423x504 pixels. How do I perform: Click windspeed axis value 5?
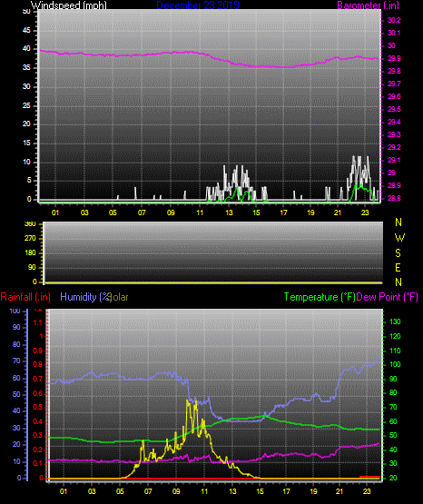[29, 181]
